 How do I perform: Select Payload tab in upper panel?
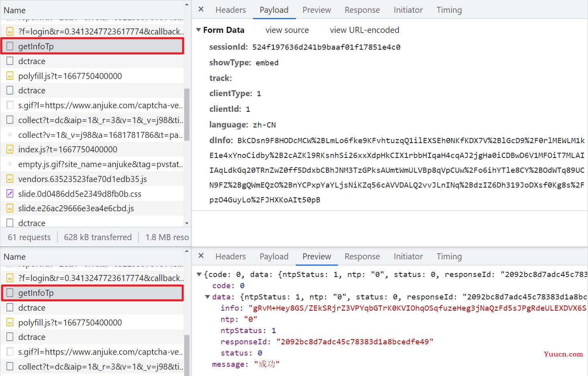point(274,10)
